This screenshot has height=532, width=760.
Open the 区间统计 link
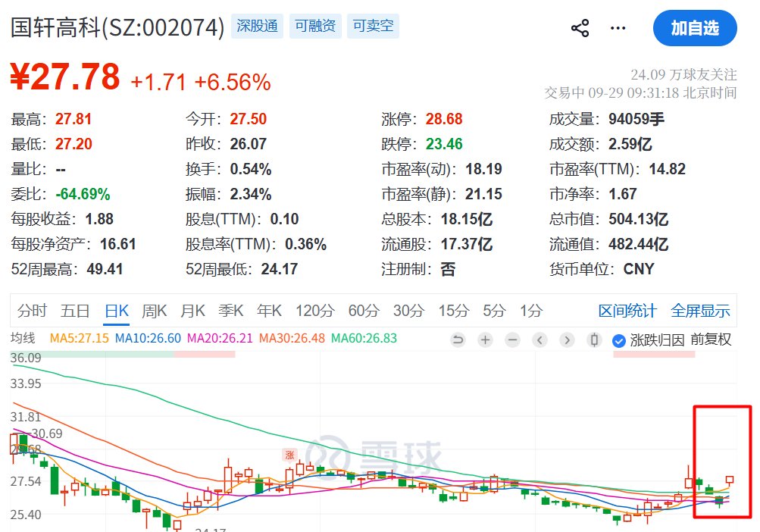click(x=627, y=311)
